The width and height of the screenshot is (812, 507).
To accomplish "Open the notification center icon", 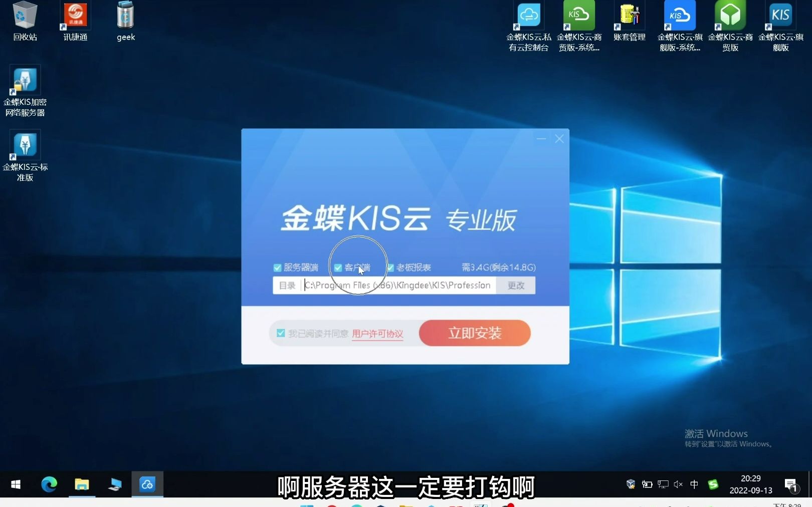I will click(791, 484).
